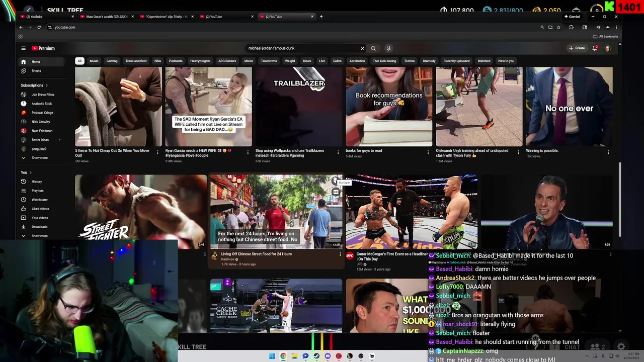Click the Gemini button in title bar
The height and width of the screenshot is (362, 644).
click(573, 17)
